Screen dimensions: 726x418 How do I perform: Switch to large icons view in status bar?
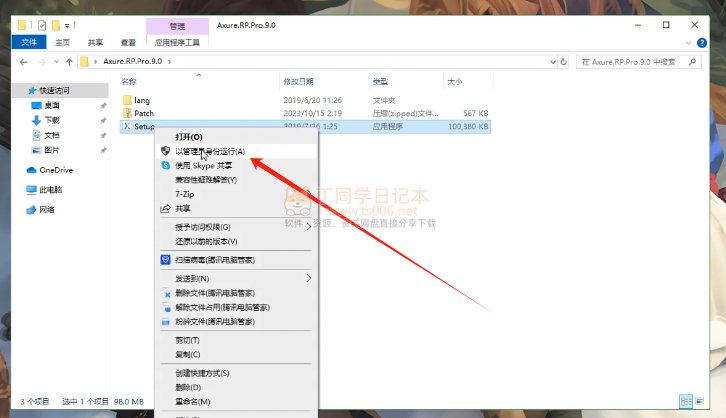[700, 401]
